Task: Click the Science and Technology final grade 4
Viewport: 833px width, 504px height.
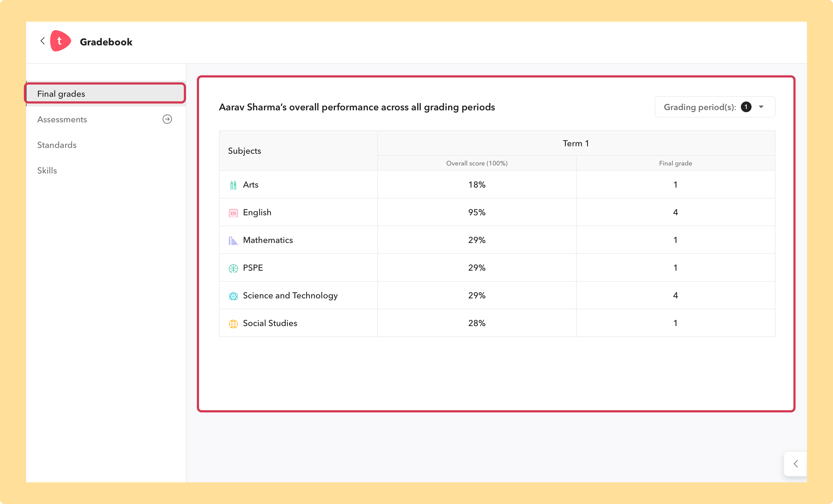Action: [675, 296]
